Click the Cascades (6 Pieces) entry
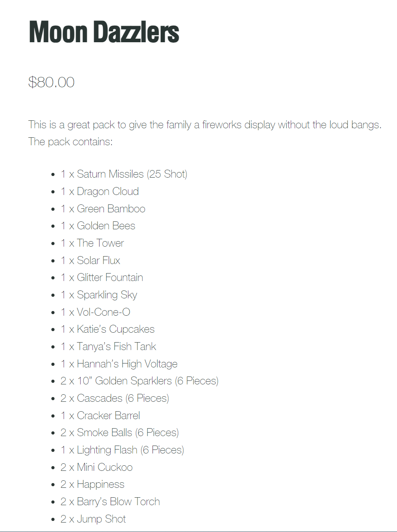The image size is (397, 532). coord(115,398)
